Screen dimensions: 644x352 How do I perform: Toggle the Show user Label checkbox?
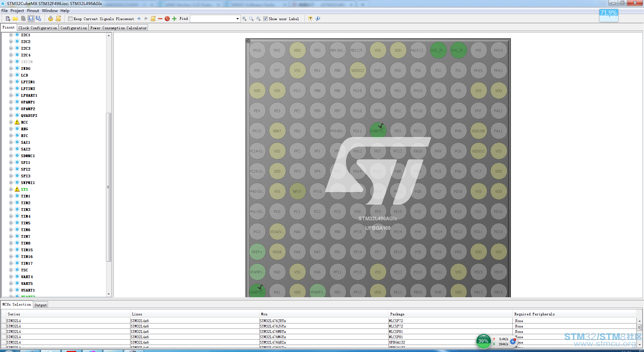click(265, 19)
